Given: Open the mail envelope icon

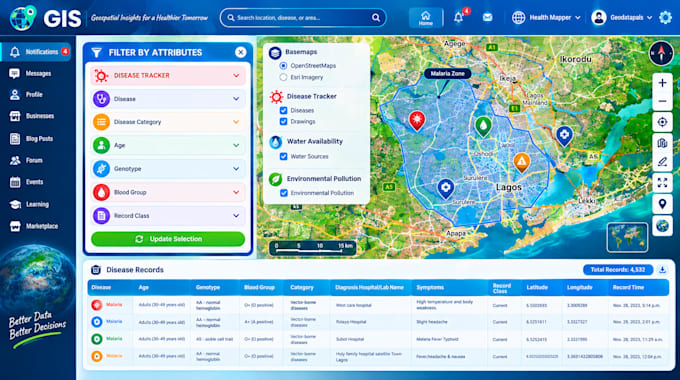Looking at the screenshot, I should [x=487, y=18].
